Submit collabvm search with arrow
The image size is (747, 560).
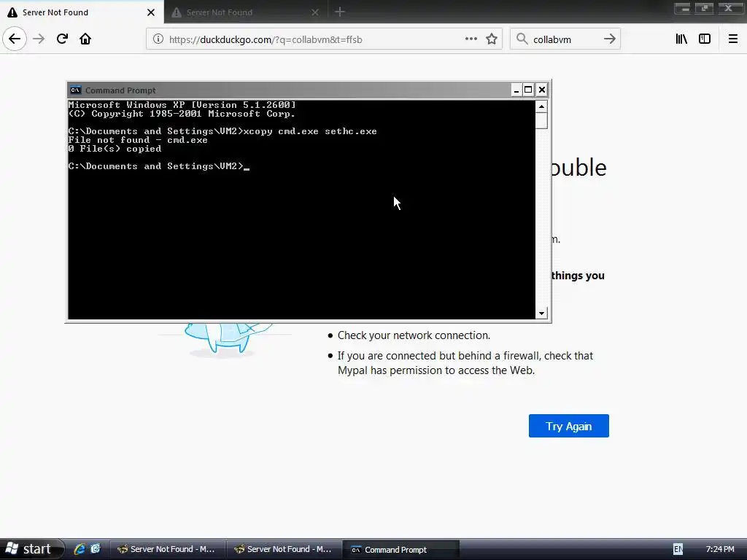click(610, 39)
